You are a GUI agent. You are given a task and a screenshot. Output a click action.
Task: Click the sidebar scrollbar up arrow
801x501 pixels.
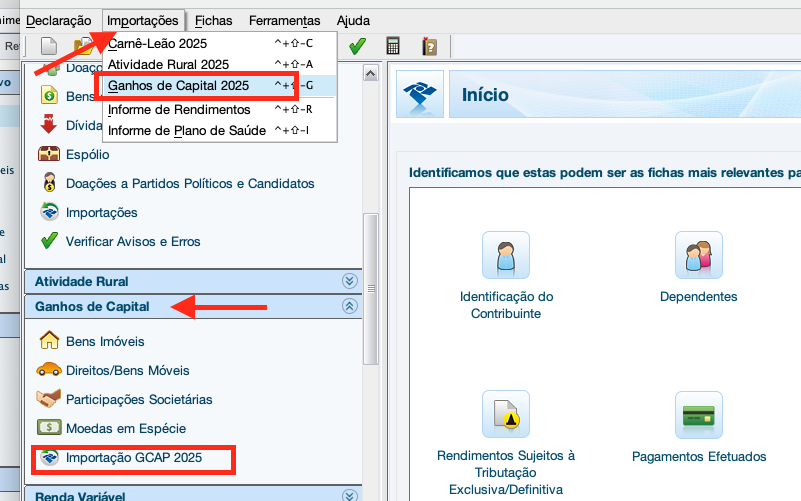[x=370, y=74]
